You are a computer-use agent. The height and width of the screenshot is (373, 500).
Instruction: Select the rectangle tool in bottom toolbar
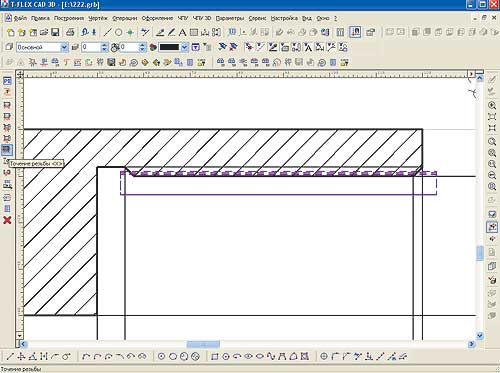[x=215, y=357]
